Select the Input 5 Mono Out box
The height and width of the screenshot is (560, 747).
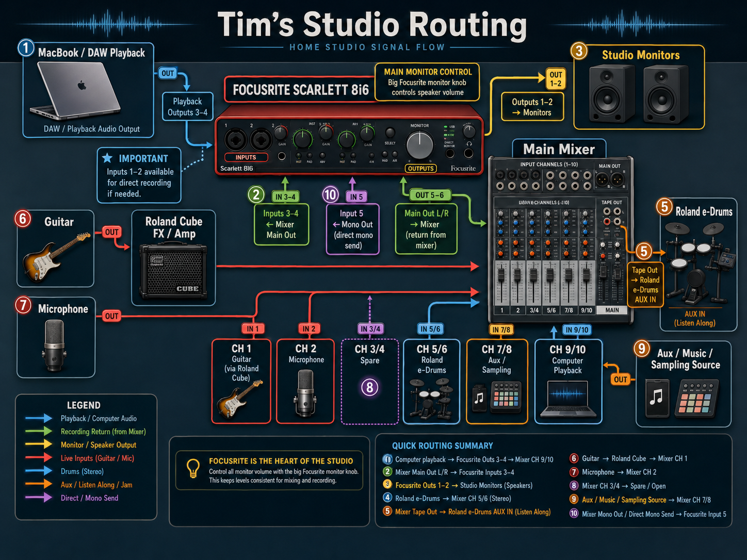pyautogui.click(x=353, y=229)
